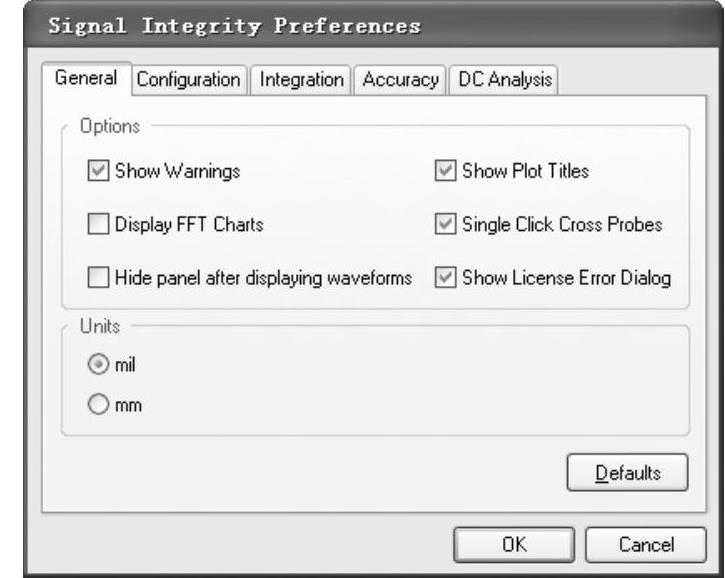Enable Display FFT Charts option
The image size is (725, 578).
tap(98, 225)
